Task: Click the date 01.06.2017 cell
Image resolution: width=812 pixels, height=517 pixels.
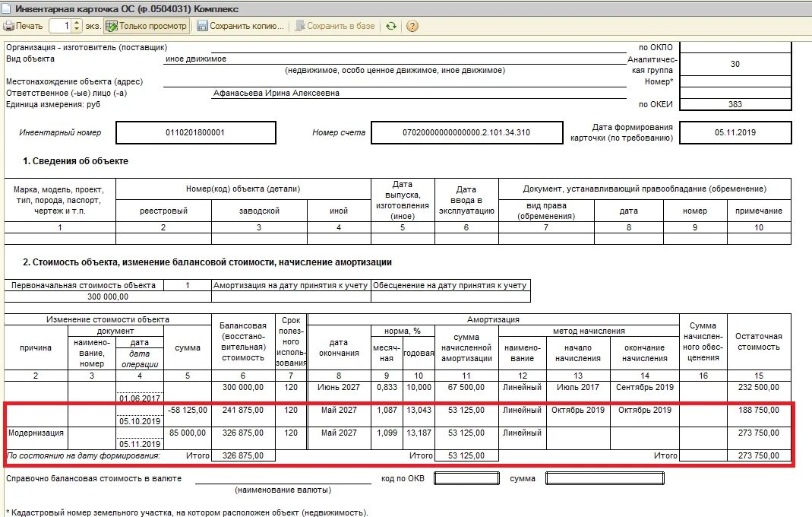Action: pos(140,398)
